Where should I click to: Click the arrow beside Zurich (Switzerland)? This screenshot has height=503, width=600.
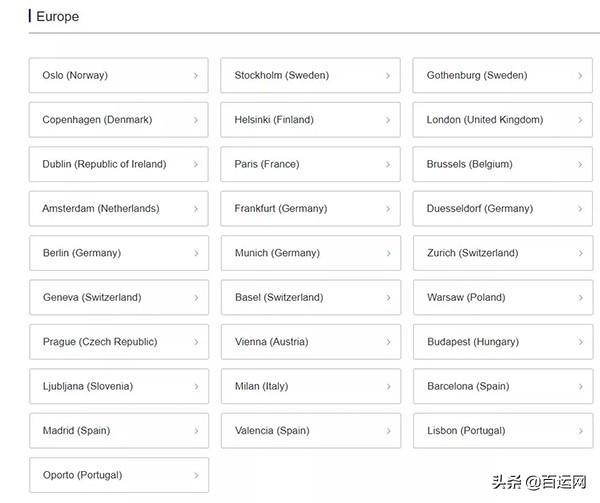coord(580,254)
